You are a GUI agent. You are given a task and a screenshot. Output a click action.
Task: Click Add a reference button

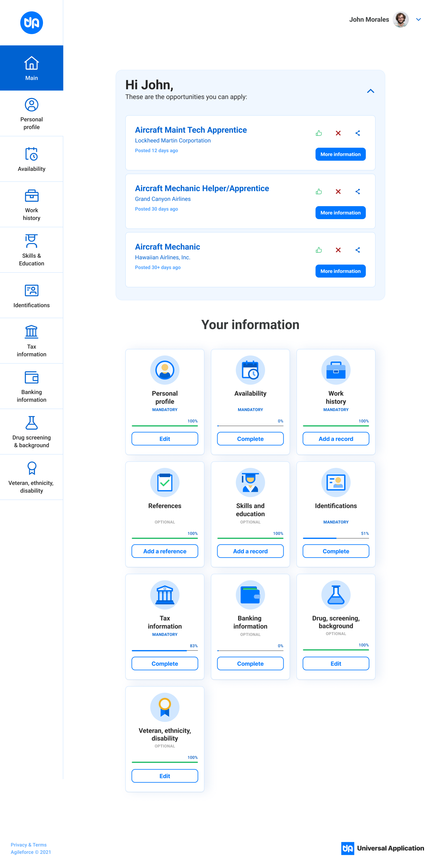(165, 551)
